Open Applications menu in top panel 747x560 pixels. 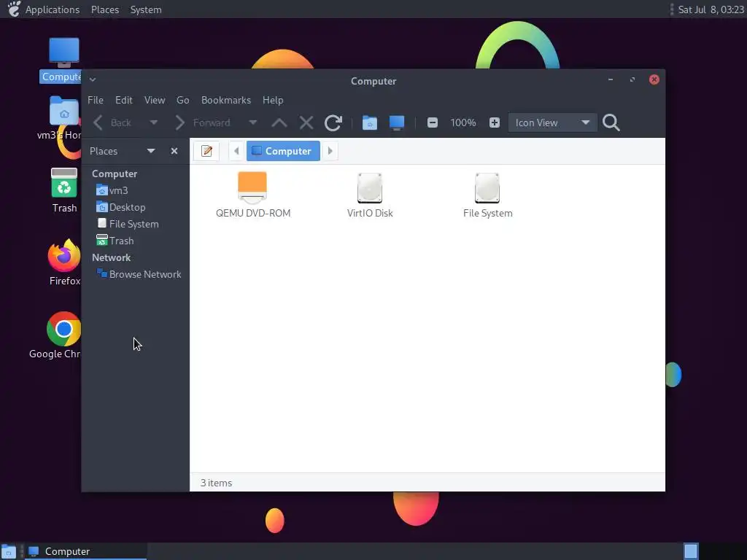click(53, 9)
